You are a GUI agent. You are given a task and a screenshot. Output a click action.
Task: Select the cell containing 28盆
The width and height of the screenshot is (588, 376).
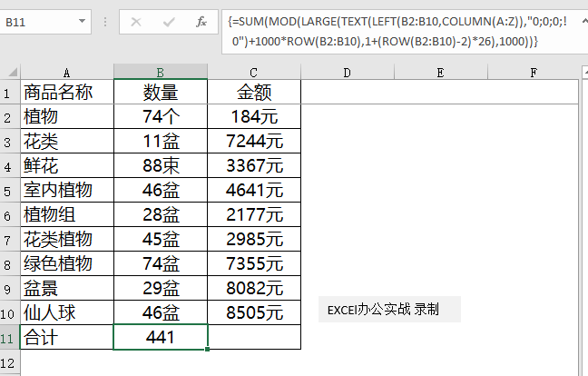point(161,214)
